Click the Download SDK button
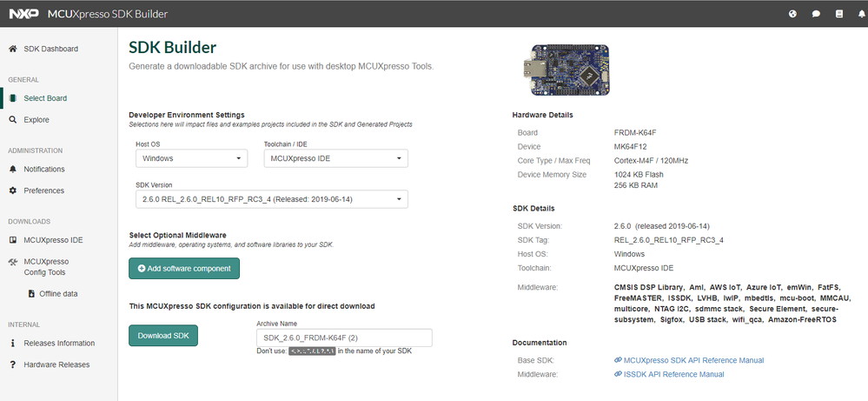This screenshot has width=868, height=401. [x=163, y=336]
